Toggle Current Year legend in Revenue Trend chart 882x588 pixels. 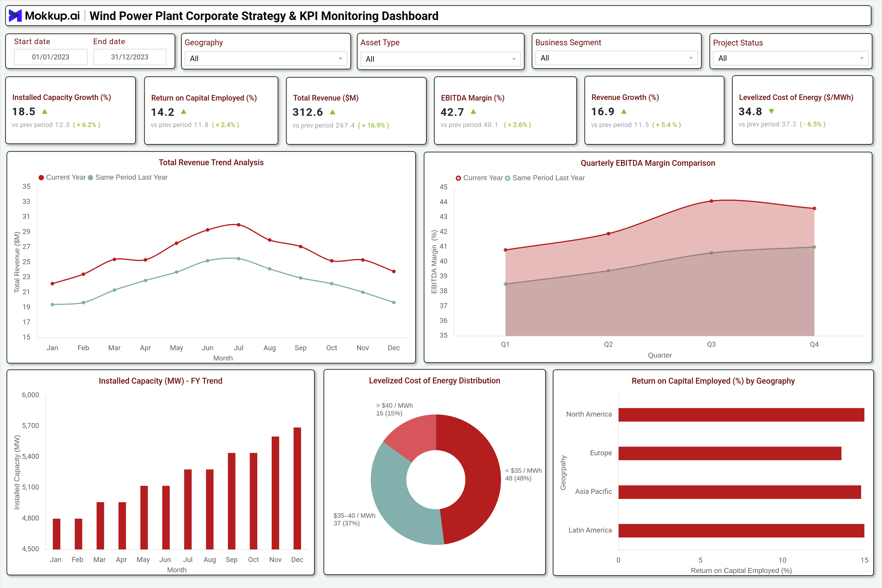tap(62, 177)
